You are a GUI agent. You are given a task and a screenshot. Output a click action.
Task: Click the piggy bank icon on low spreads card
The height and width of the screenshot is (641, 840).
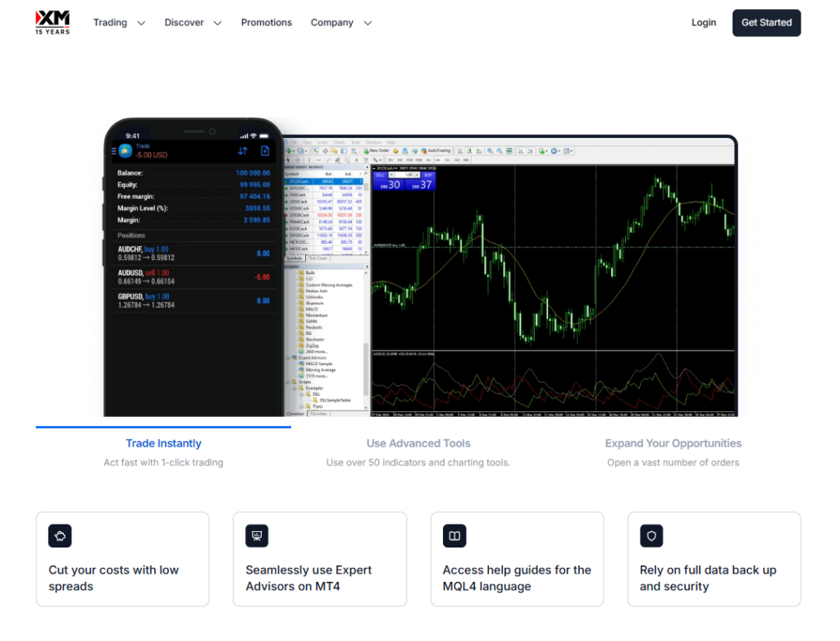pyautogui.click(x=60, y=536)
